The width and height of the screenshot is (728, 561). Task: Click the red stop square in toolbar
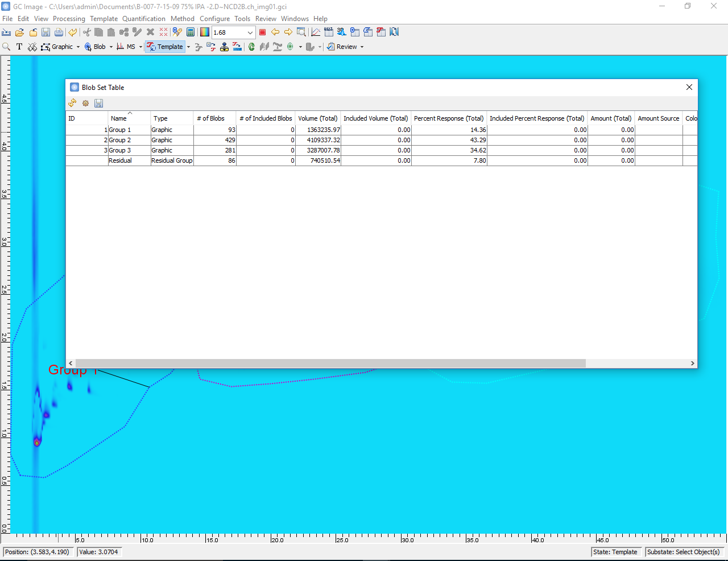click(x=262, y=32)
